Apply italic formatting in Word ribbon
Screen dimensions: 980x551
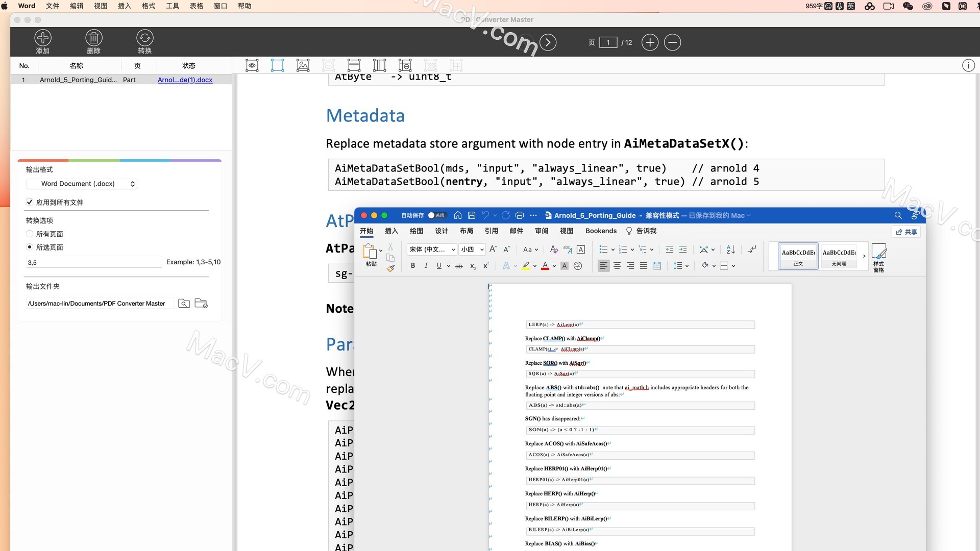click(x=426, y=266)
